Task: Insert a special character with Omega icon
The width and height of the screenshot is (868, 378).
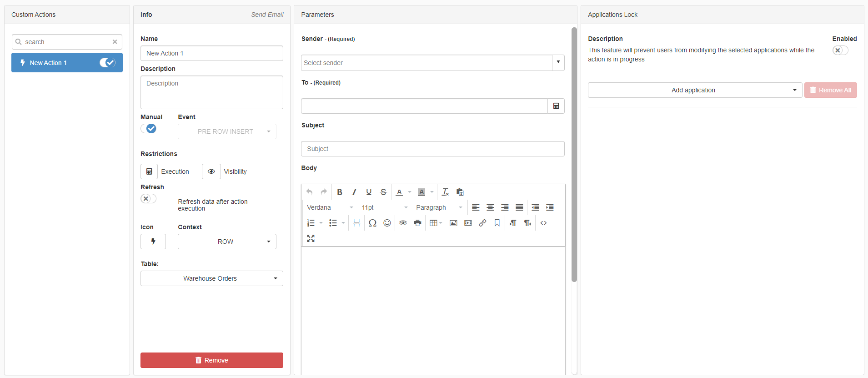Action: [372, 223]
